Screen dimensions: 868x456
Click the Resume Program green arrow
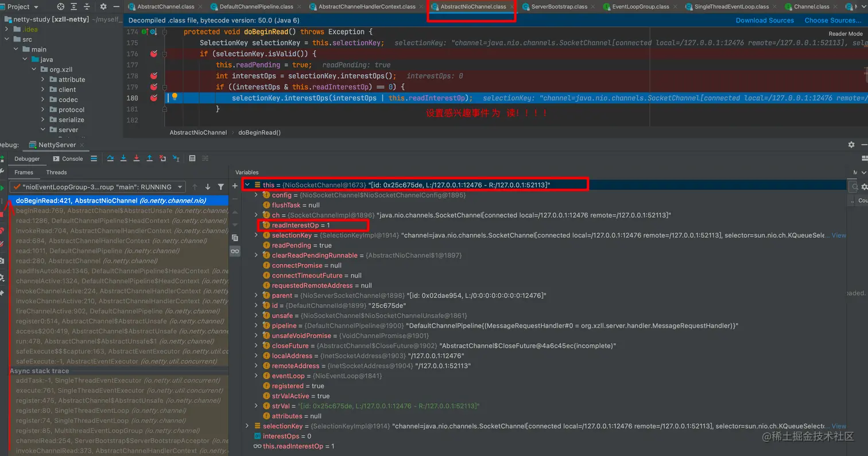pos(3,188)
